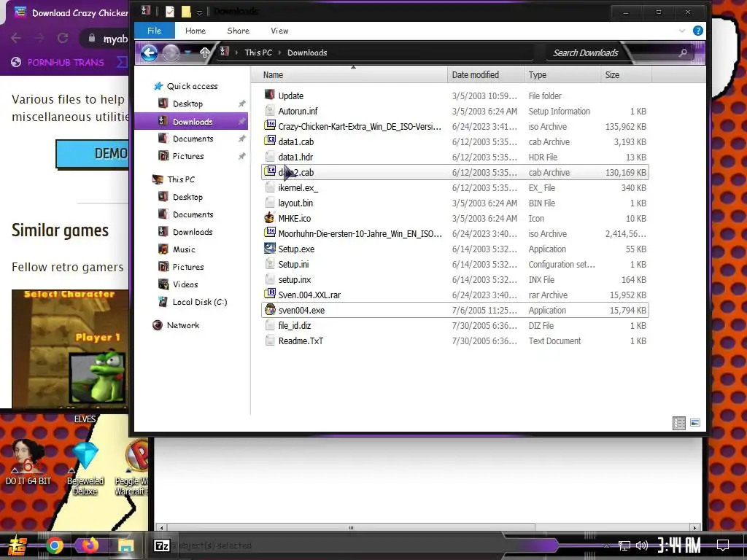
Task: Select Music under This PC
Action: (x=184, y=249)
